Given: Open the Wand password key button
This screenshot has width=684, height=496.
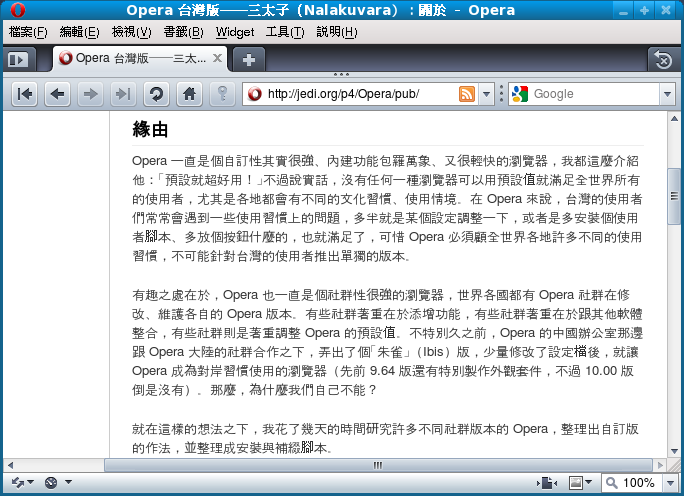Looking at the screenshot, I should pos(222,94).
